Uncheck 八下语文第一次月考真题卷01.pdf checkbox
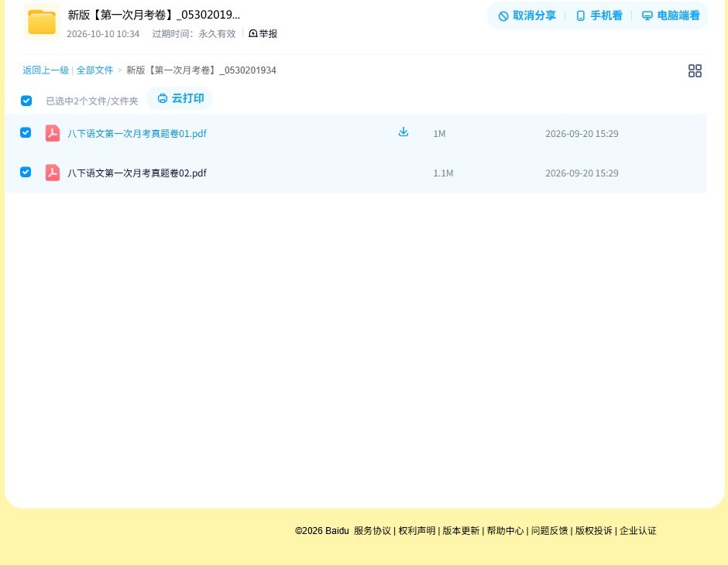The height and width of the screenshot is (565, 728). point(26,132)
